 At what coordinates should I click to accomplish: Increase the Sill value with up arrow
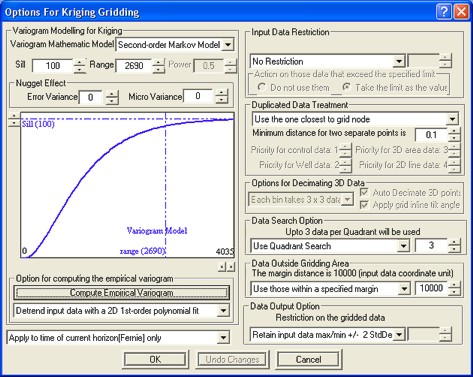(80, 62)
